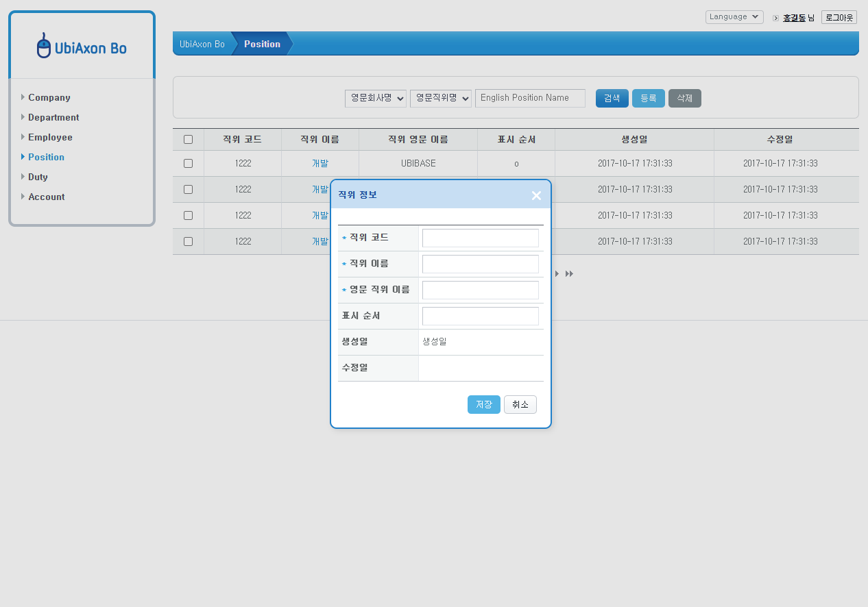The width and height of the screenshot is (868, 607).
Task: Click the Position breadcrumb tab
Action: (x=262, y=43)
